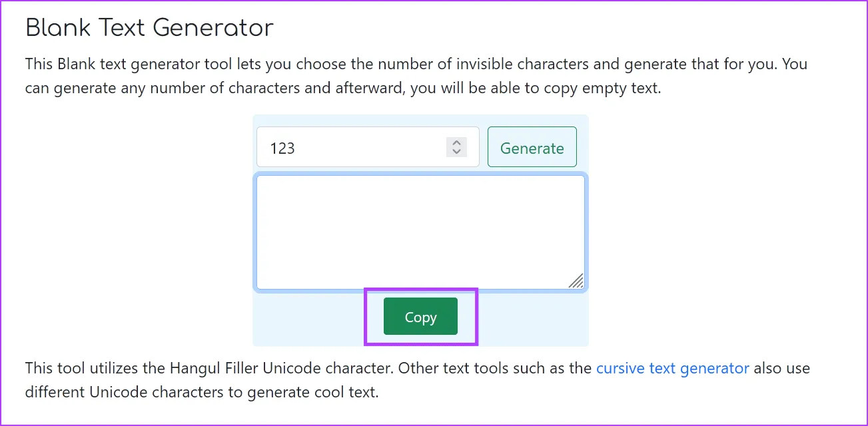The image size is (868, 426).
Task: Click the Generate button
Action: tap(532, 148)
